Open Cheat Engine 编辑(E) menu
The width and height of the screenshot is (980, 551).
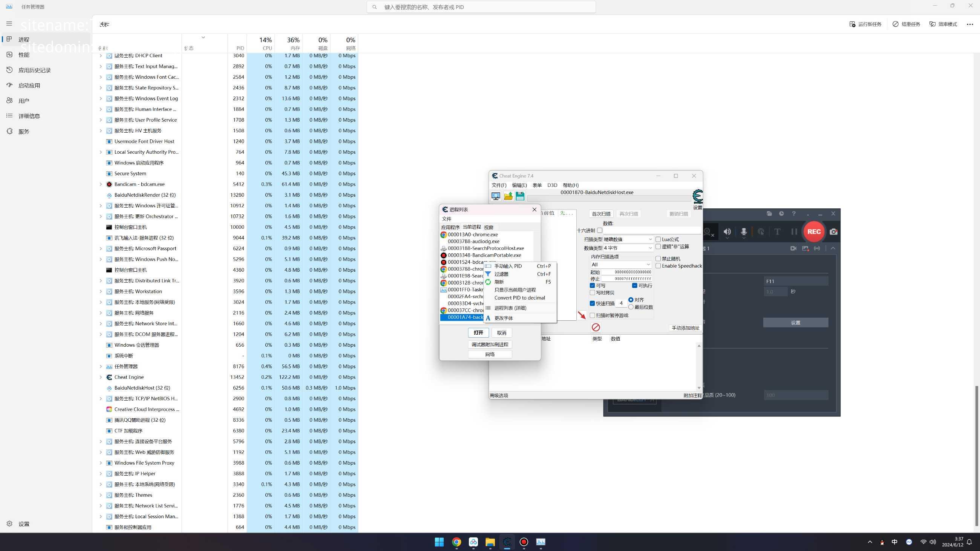coord(519,185)
